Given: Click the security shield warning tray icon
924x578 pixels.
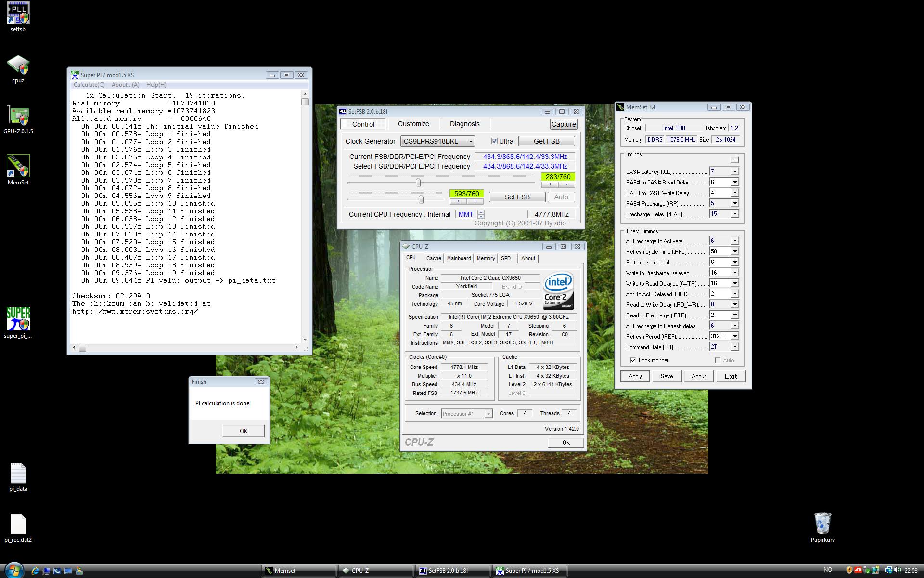Looking at the screenshot, I should [849, 570].
